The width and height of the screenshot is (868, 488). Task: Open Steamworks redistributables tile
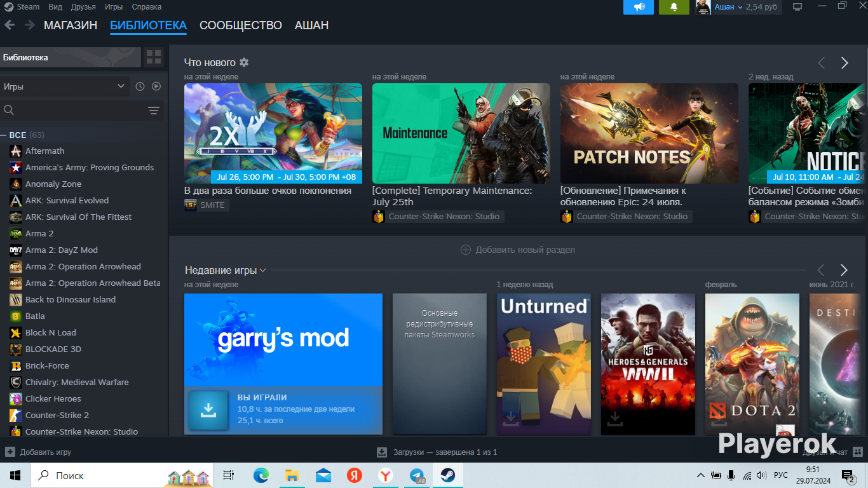pos(440,363)
